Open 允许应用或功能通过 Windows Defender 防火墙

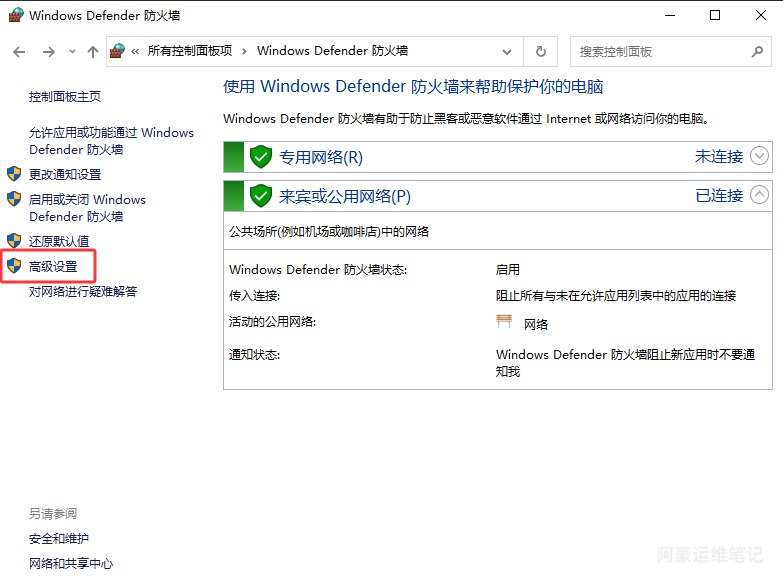[x=111, y=141]
